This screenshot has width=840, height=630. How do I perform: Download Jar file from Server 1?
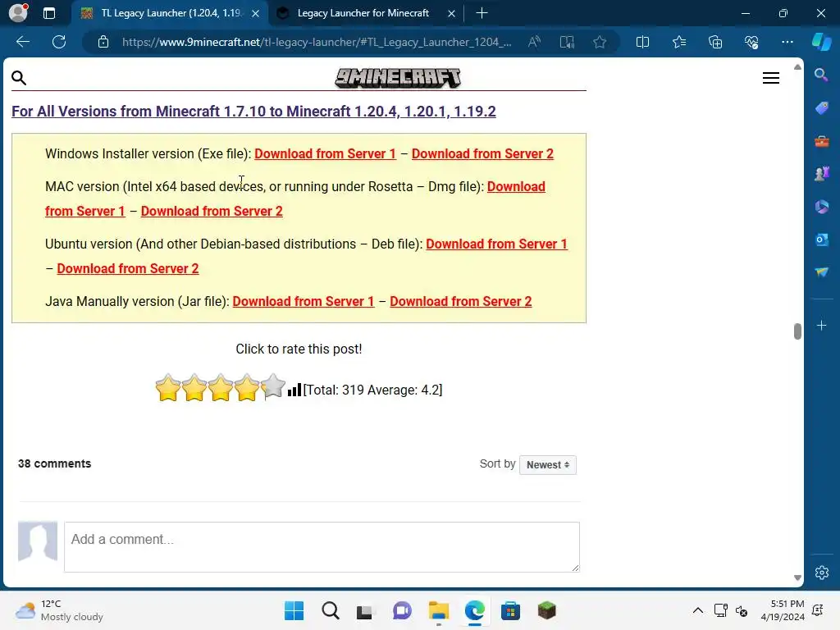pos(304,301)
